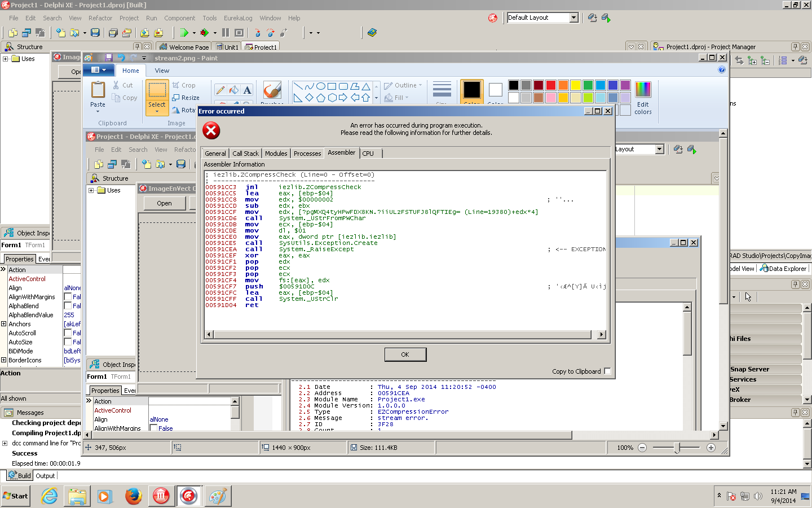Viewport: 812px width, 508px height.
Task: Toggle AlignWithMargins checkbox in Object Inspector
Action: 68,297
